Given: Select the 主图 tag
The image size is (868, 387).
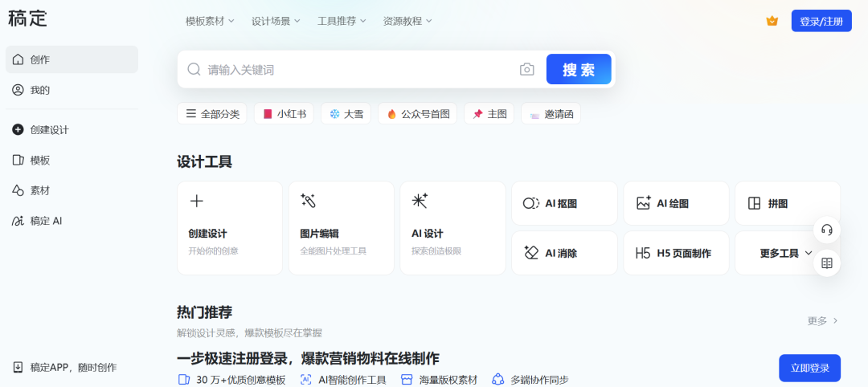Looking at the screenshot, I should click(489, 114).
